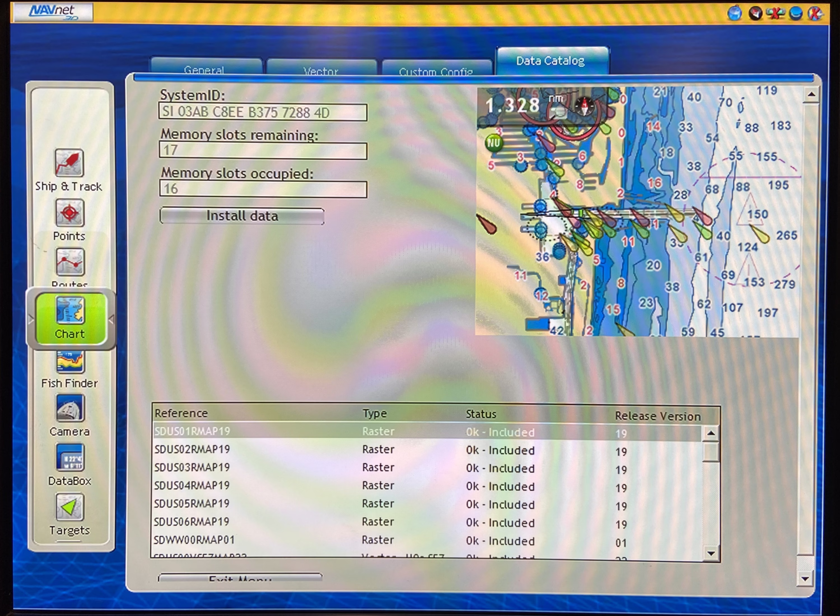Click the Exit Menu button
Screen dimensions: 840x616
[x=240, y=578]
